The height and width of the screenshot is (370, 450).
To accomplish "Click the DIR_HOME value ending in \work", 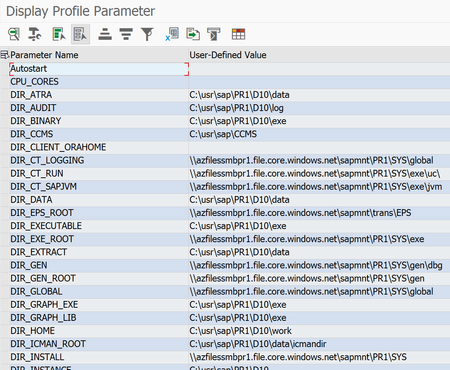I will click(241, 331).
